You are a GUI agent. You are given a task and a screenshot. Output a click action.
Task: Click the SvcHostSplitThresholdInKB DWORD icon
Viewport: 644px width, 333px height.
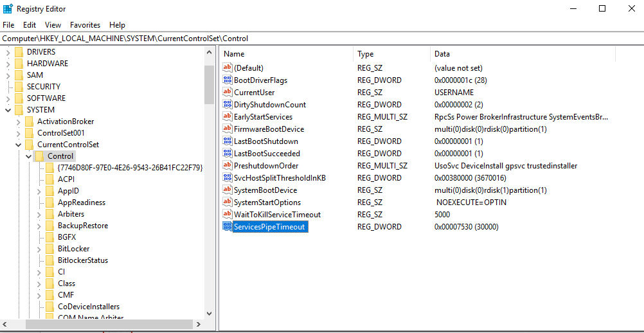click(x=227, y=178)
